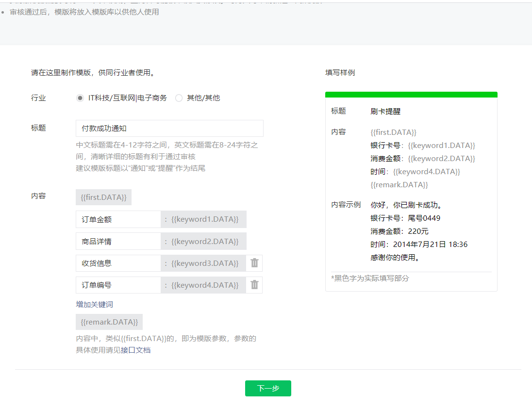Click {{keyword2.DATA}} placeholder next to 商品详情
532x409 pixels.
click(204, 241)
